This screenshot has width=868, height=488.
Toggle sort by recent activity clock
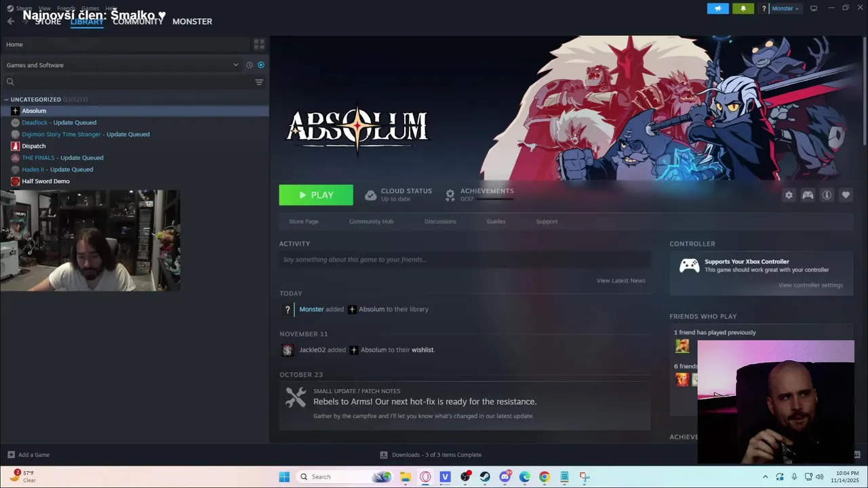pos(249,65)
